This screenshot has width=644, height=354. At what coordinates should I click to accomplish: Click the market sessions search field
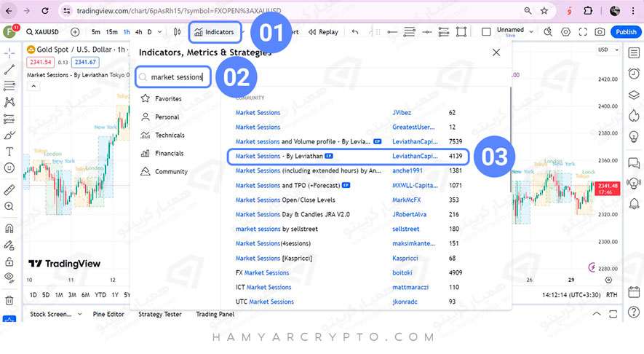point(177,77)
